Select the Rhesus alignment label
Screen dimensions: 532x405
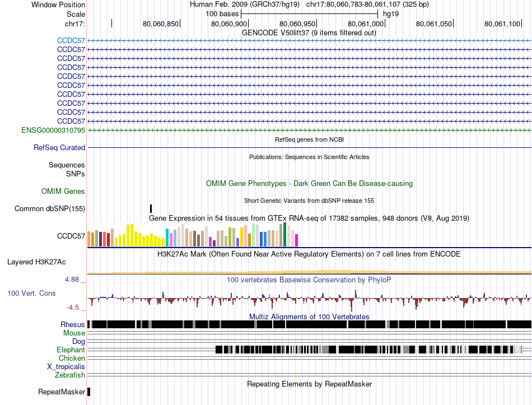pyautogui.click(x=73, y=325)
